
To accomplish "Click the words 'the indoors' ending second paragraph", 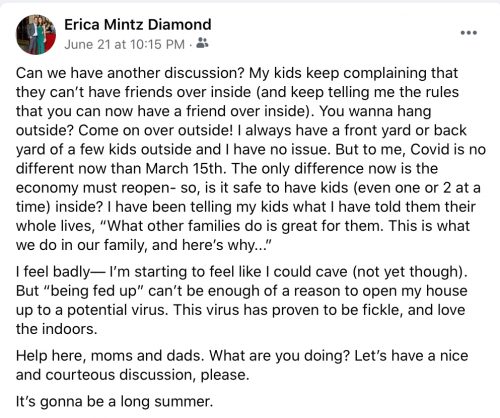I will coord(56,329).
